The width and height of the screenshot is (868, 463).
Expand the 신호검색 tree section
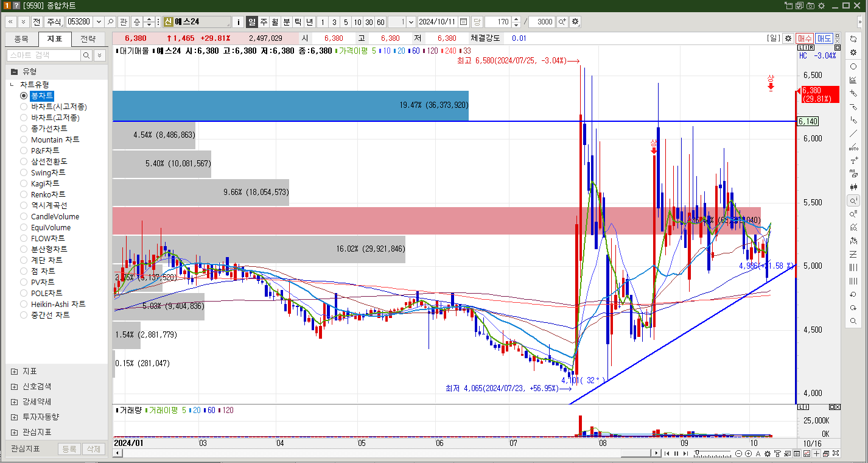click(15, 386)
